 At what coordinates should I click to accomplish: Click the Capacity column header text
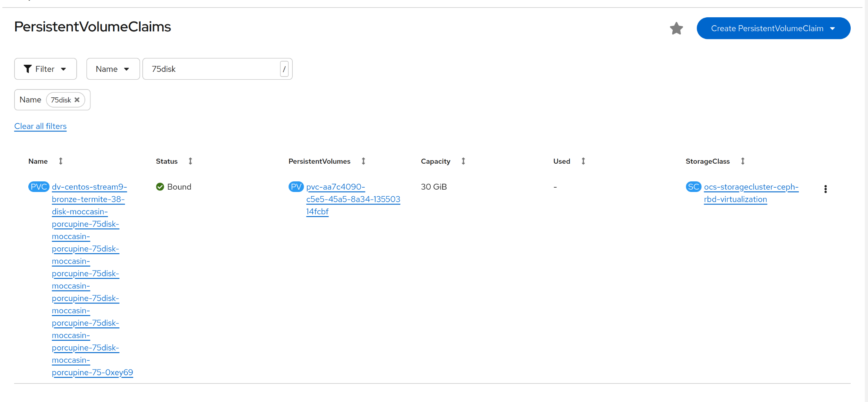tap(435, 161)
